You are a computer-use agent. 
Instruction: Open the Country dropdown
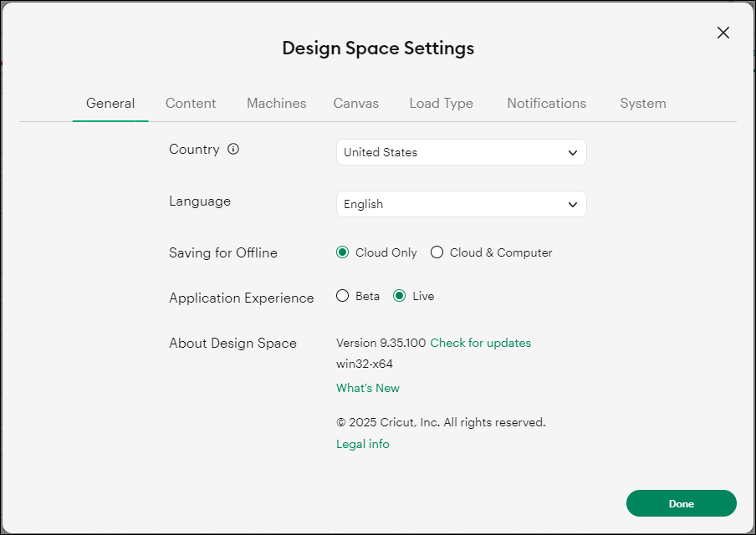461,152
